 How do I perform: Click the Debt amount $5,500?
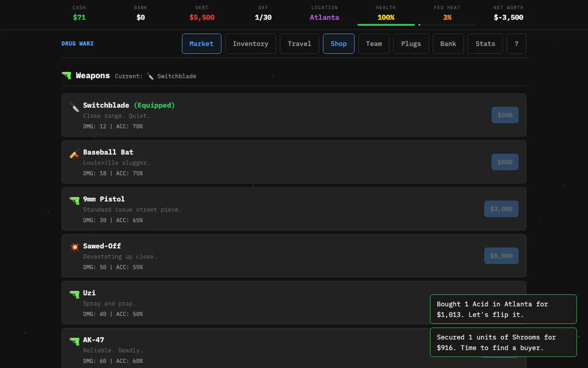click(202, 17)
